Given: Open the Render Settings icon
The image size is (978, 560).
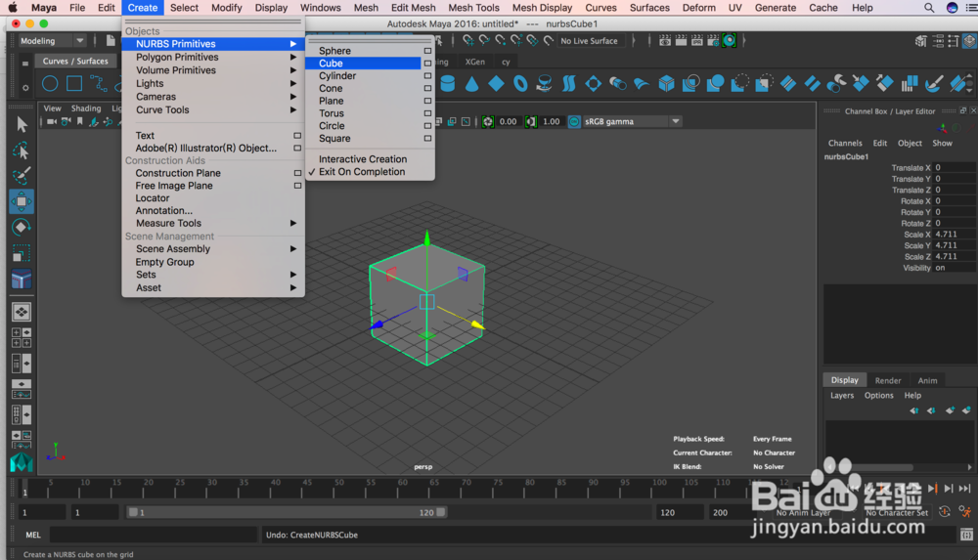Looking at the screenshot, I should point(713,41).
